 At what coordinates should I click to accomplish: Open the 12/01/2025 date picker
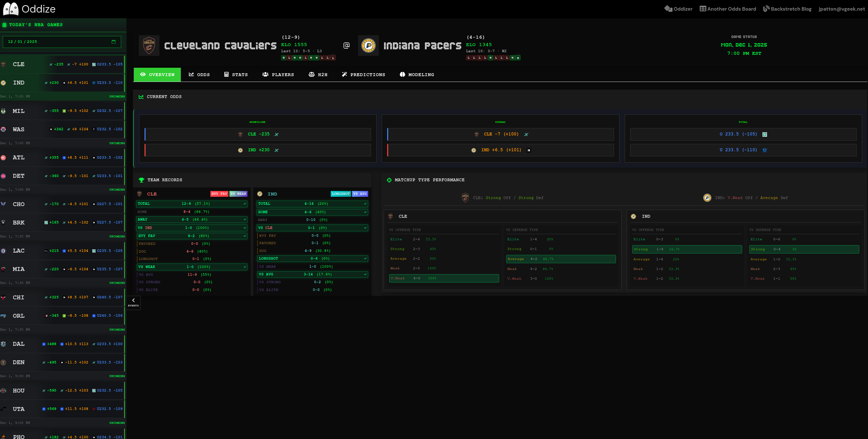coord(62,42)
